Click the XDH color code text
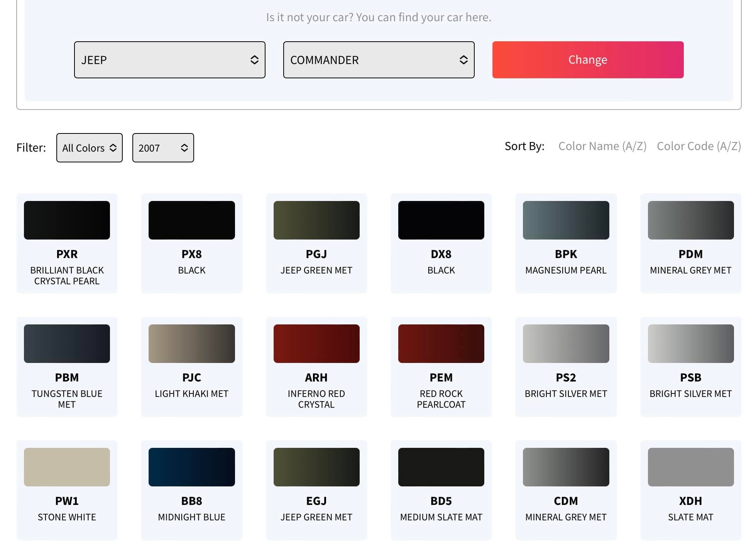 [x=691, y=501]
